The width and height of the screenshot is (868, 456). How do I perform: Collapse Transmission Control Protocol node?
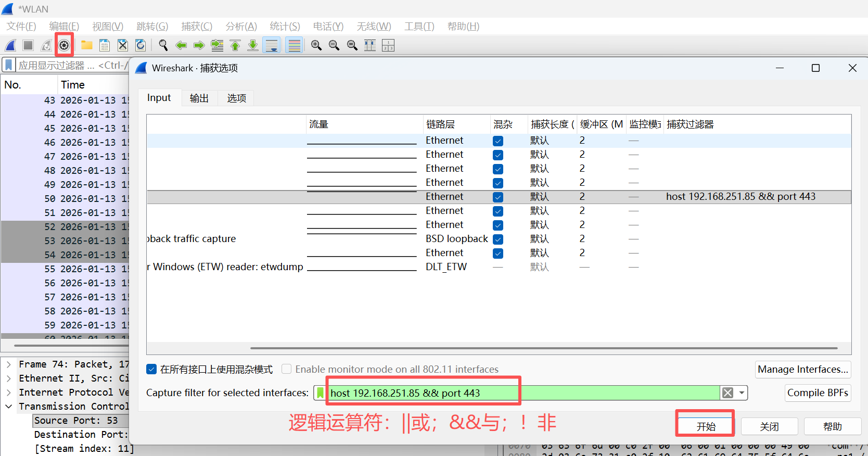[8, 407]
